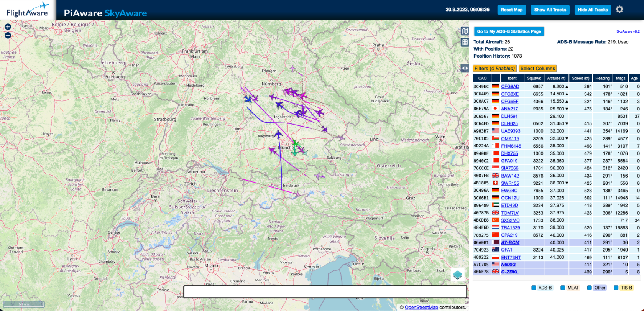Select the 4B1885 ICAO cell
This screenshot has height=311, width=644.
pyautogui.click(x=481, y=183)
